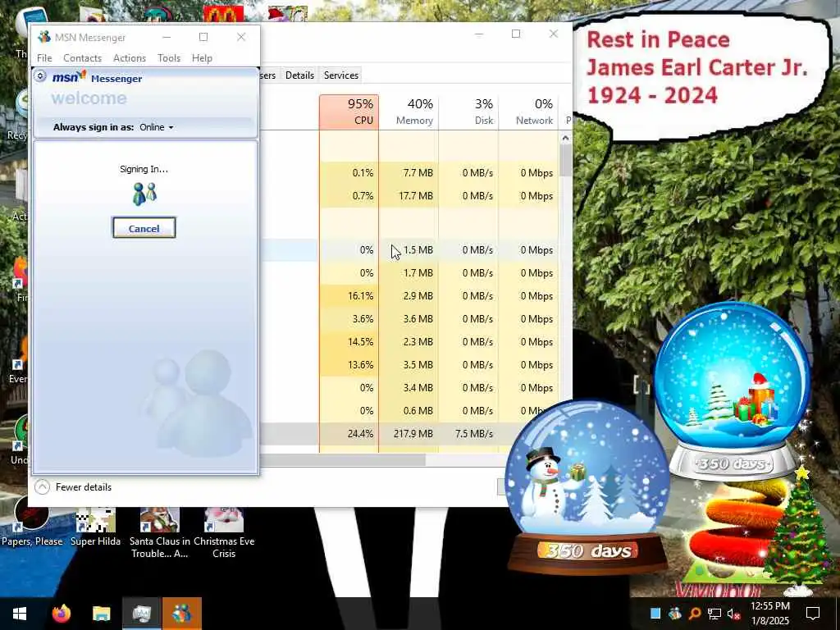Select the row with 17.7 MB memory
The width and height of the screenshot is (840, 630).
click(x=410, y=196)
